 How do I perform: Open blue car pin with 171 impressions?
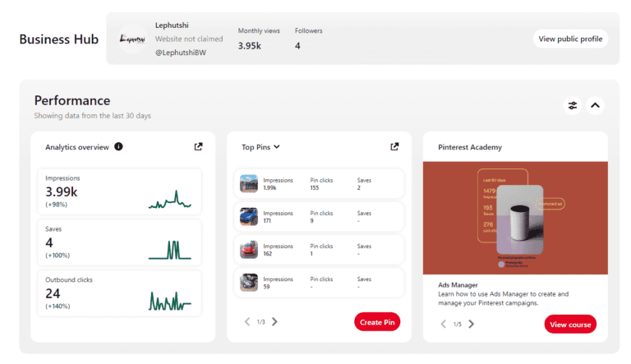coord(249,217)
